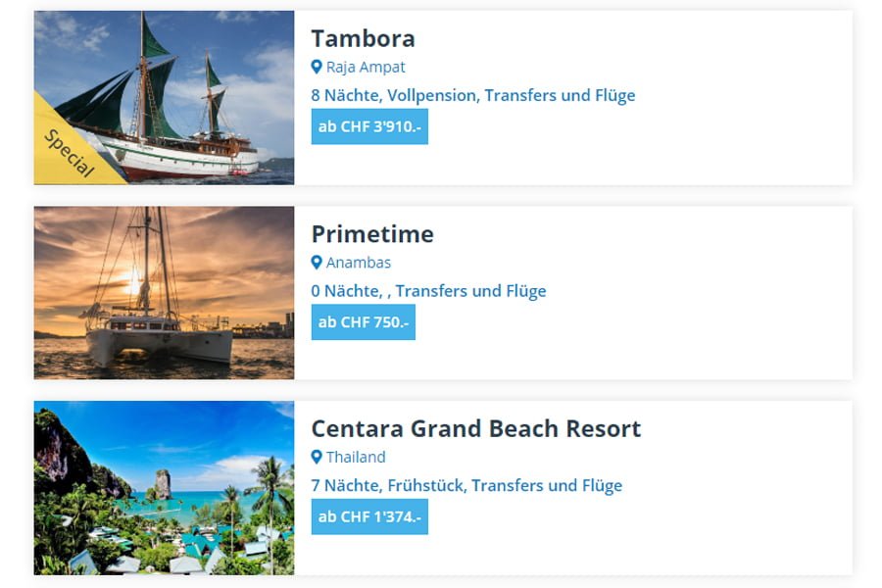
Task: Click 7 Nächte, Frühstück, Transfers und Flüge text
Action: click(466, 486)
